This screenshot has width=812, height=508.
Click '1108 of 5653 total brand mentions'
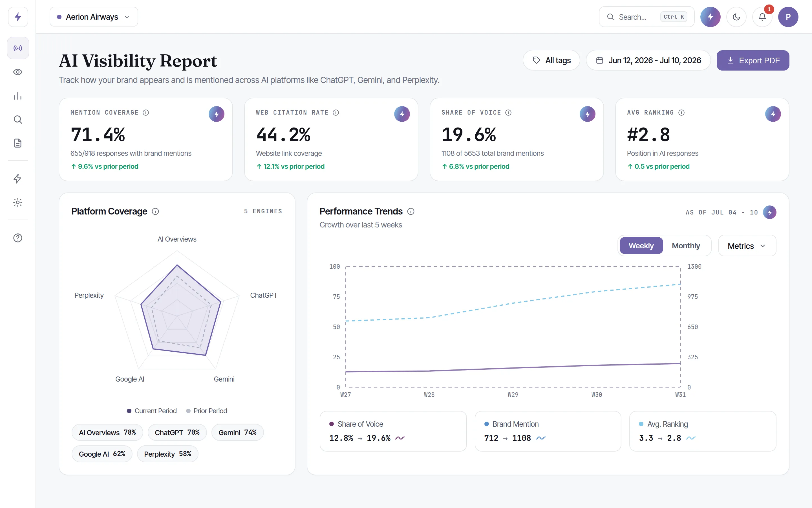493,153
